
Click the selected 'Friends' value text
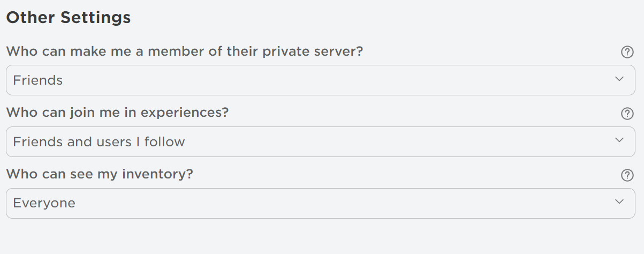pyautogui.click(x=37, y=80)
